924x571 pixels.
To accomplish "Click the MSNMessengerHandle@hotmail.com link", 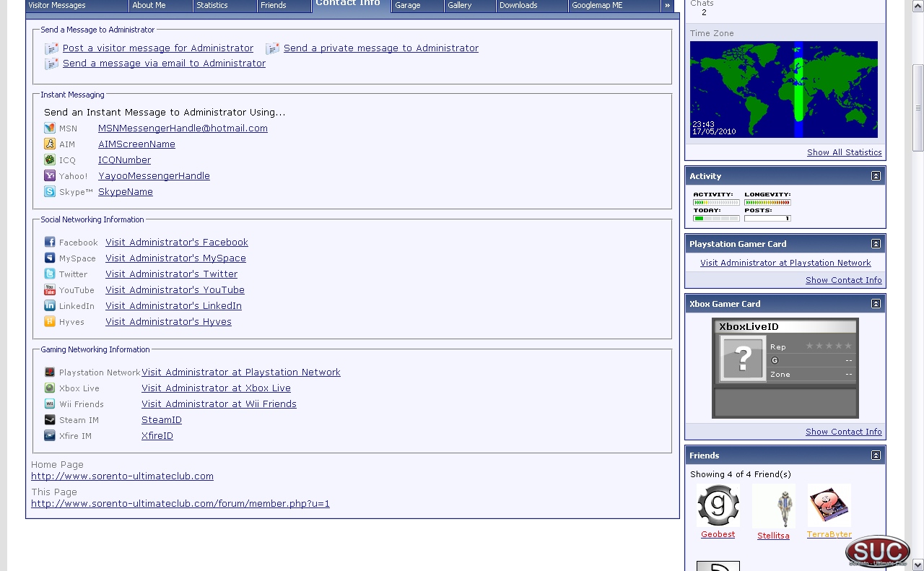I will 183,128.
